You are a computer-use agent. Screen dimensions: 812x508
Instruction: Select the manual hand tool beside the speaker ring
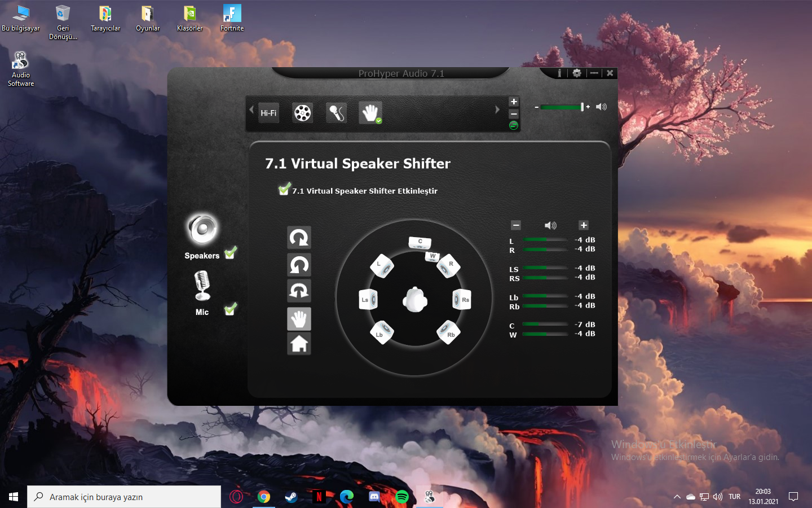299,319
